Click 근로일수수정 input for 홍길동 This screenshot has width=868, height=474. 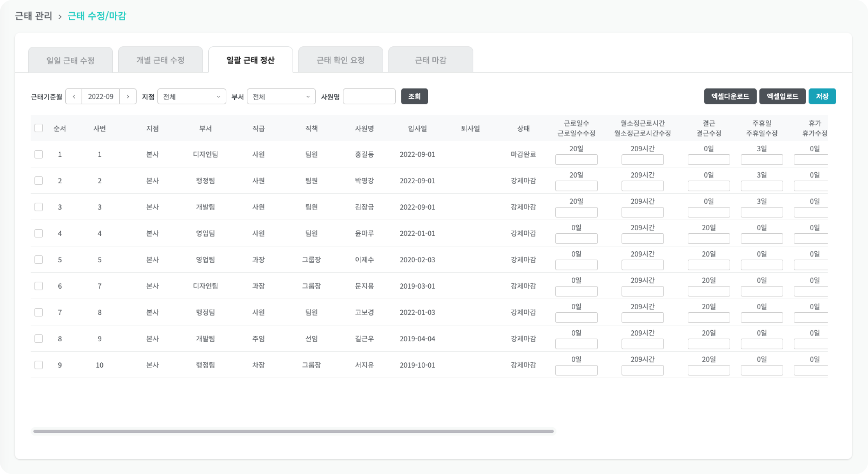pyautogui.click(x=576, y=160)
